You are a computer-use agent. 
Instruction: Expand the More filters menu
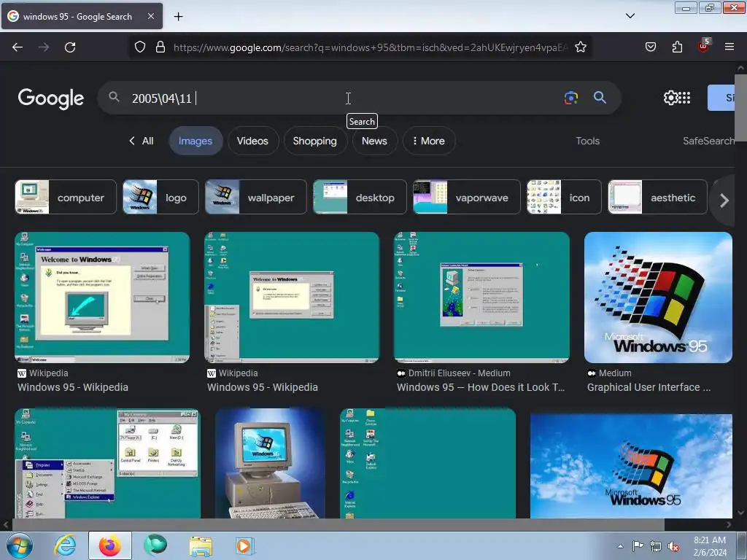pos(429,141)
